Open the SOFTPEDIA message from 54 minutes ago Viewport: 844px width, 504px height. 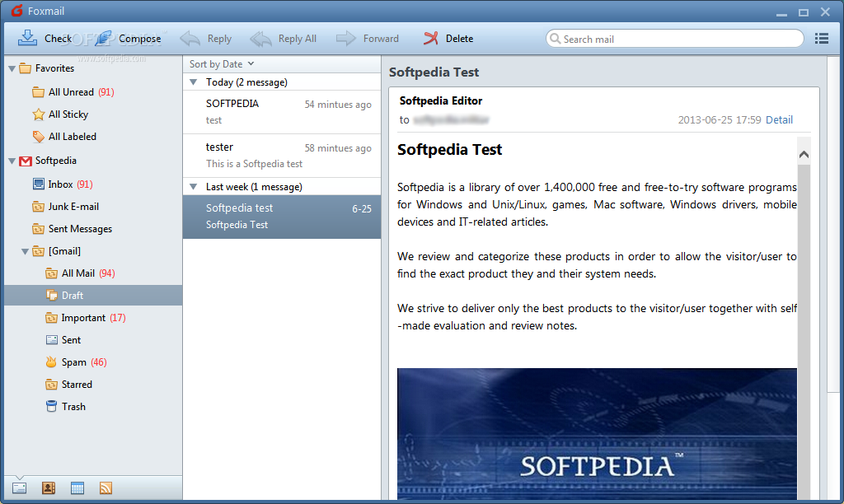[x=282, y=112]
